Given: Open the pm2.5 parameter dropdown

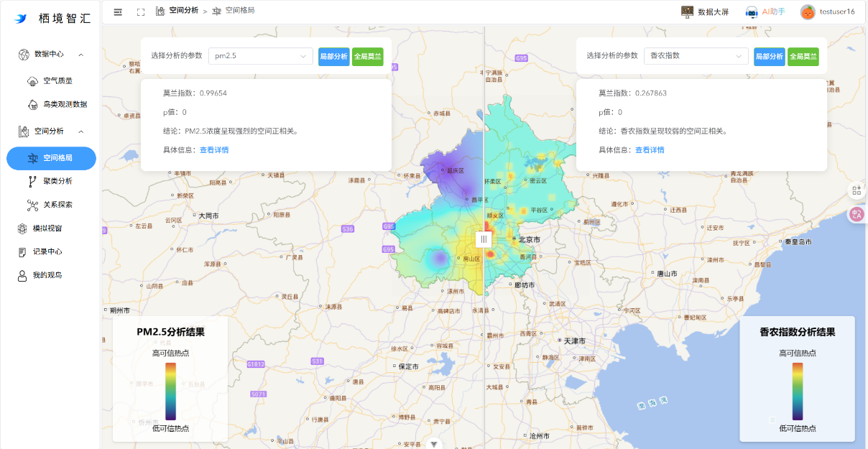Looking at the screenshot, I should point(260,55).
